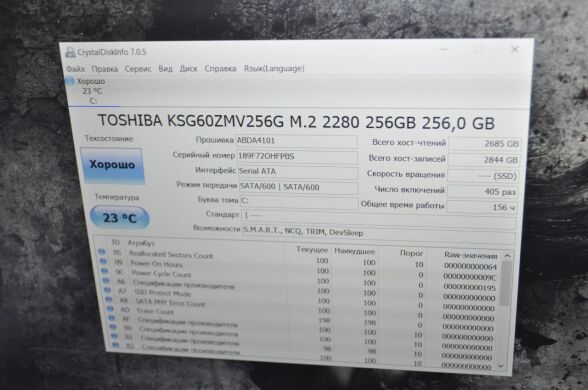Close the CrystalDiskInfo window
This screenshot has height=390, width=588.
pos(515,50)
